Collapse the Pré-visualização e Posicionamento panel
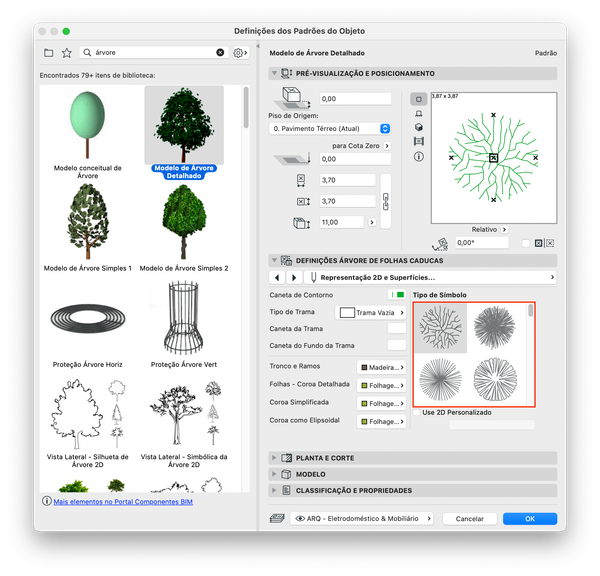Screen dimensions: 600x576 click(x=274, y=73)
